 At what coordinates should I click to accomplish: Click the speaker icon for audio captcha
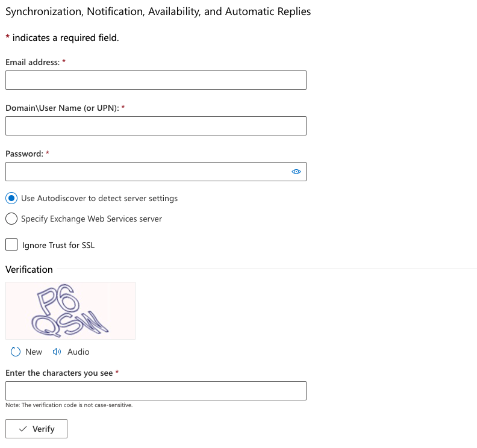tap(57, 352)
